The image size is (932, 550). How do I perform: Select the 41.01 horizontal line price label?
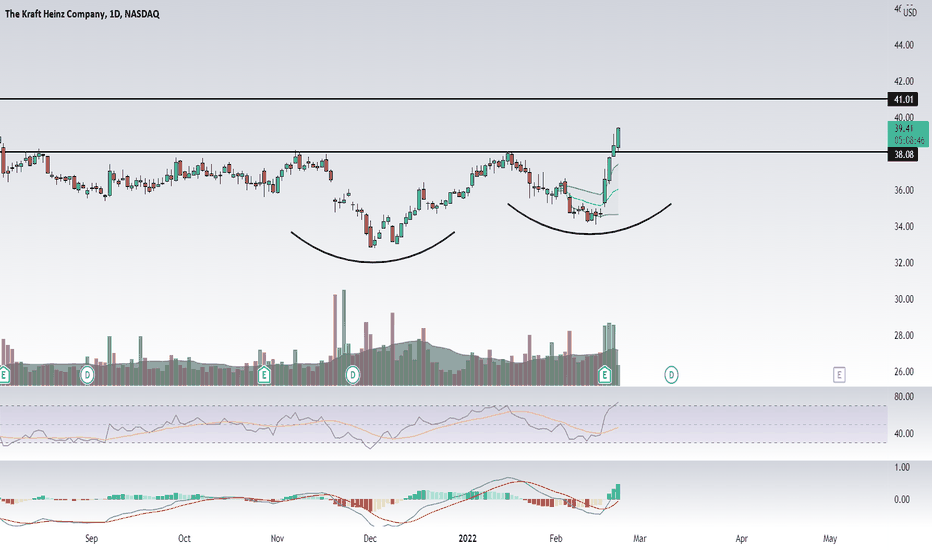(x=902, y=99)
